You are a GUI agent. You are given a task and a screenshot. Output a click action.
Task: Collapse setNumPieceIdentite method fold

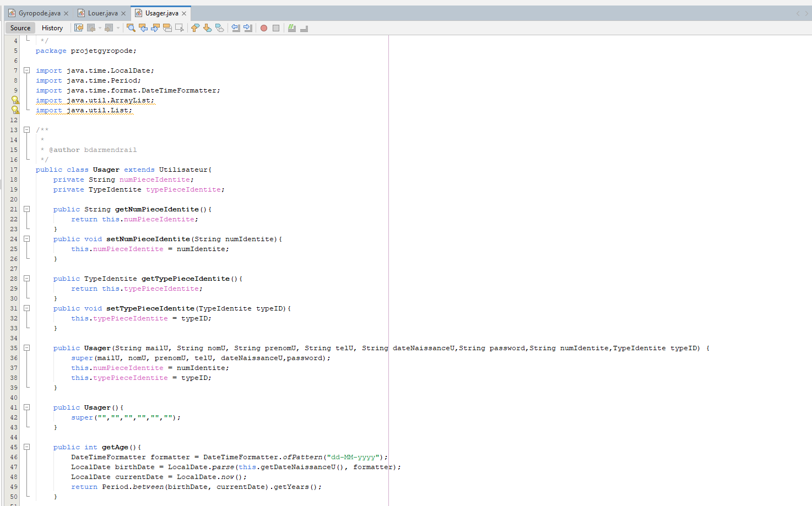(26, 239)
